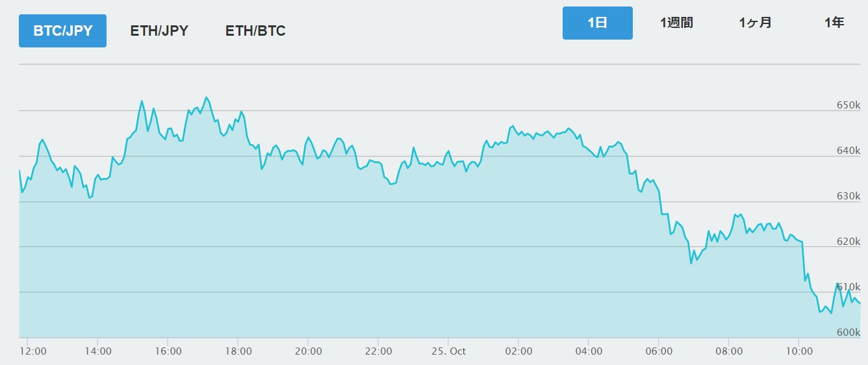The height and width of the screenshot is (365, 868).
Task: Click the 22:00 time axis label
Action: click(379, 351)
